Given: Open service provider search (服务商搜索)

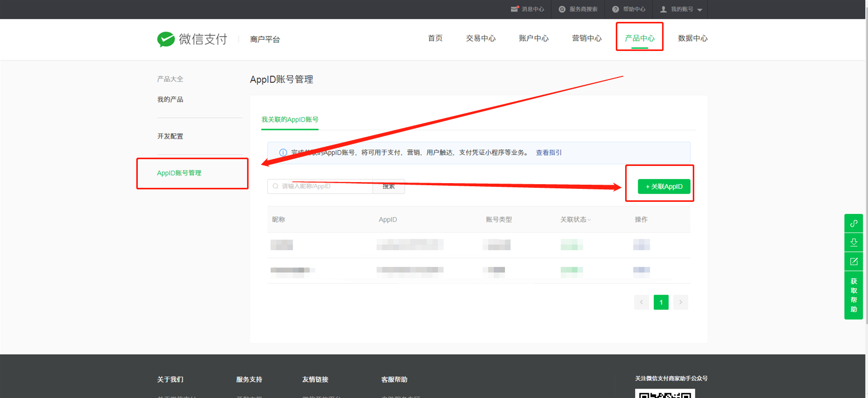Looking at the screenshot, I should pyautogui.click(x=578, y=9).
